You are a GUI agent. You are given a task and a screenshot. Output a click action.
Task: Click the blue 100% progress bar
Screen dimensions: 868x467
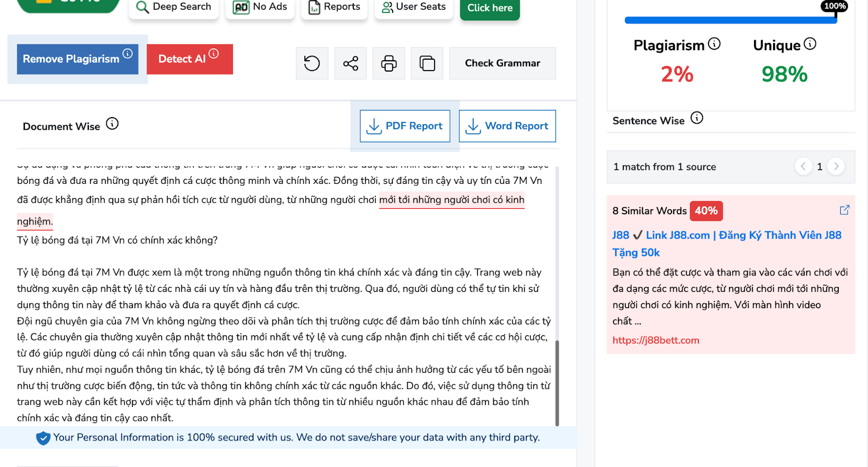[731, 20]
